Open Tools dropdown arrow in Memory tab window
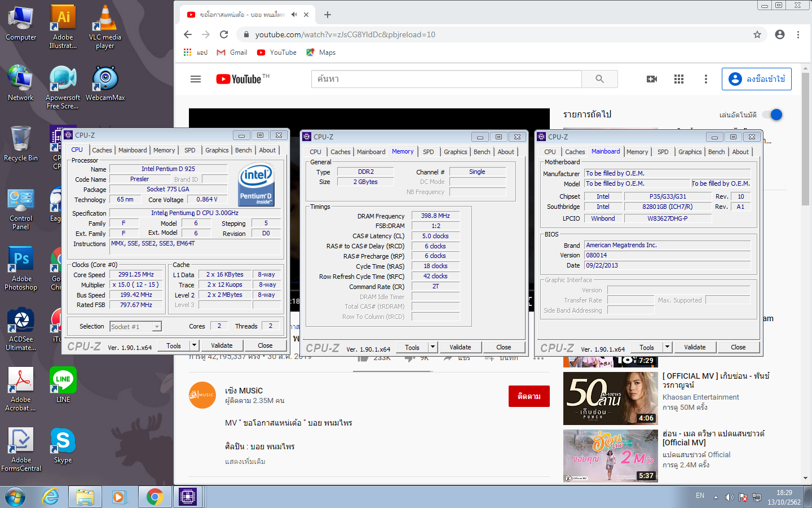This screenshot has height=508, width=812. [x=433, y=347]
